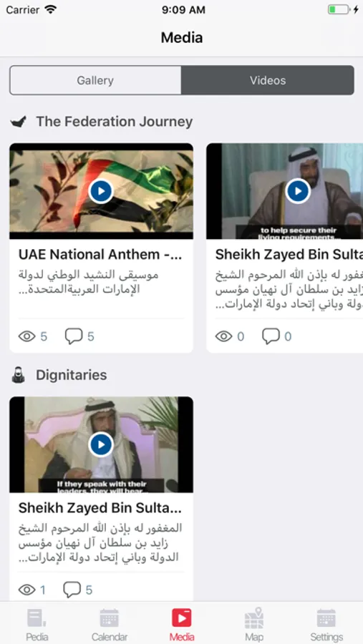Open the UAE National Anthem title link
This screenshot has height=644, width=363.
[x=100, y=255]
